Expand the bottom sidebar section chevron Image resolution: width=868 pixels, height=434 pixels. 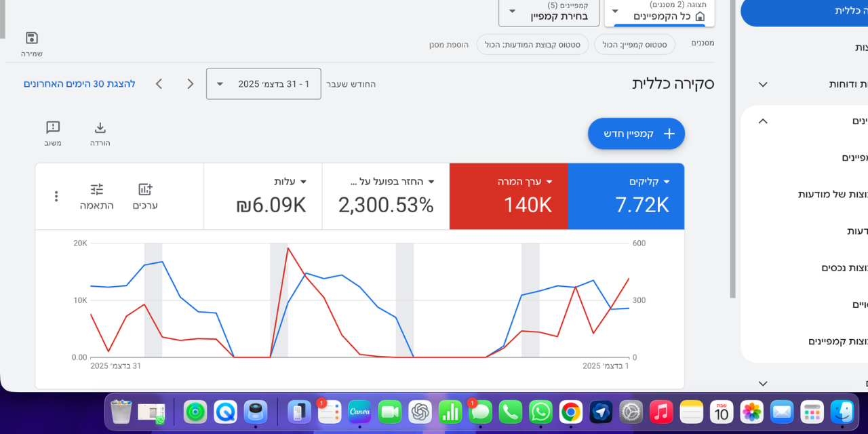point(763,384)
